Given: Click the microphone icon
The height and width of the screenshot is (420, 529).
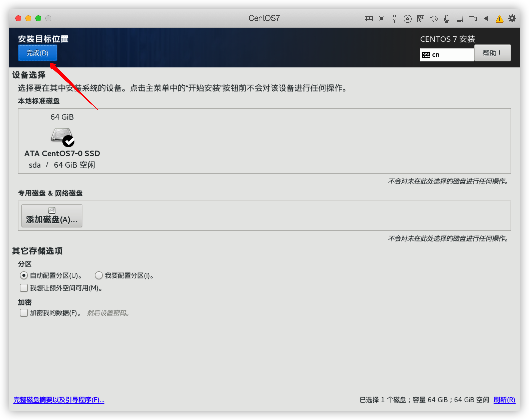Looking at the screenshot, I should tap(447, 19).
